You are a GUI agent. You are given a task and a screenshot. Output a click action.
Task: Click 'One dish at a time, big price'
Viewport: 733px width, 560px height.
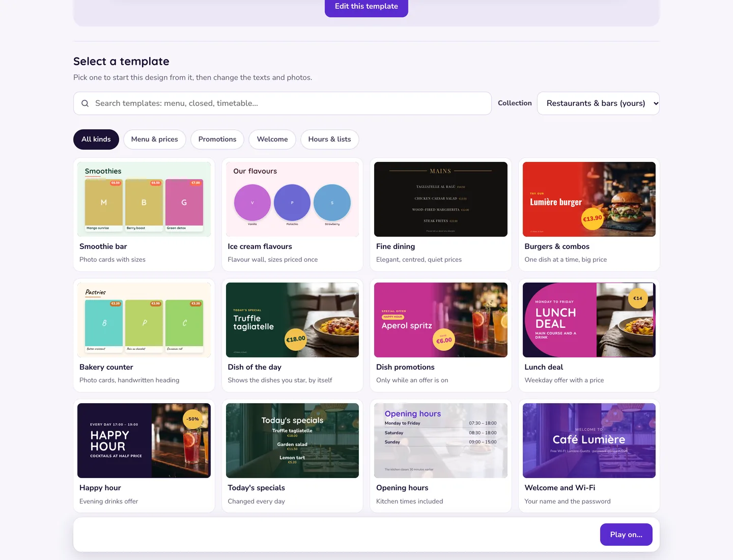tap(566, 260)
